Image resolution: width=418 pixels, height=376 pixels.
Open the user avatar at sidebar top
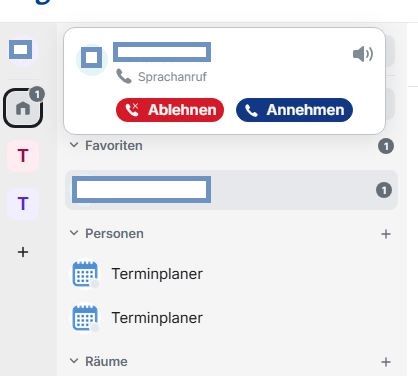(x=21, y=50)
